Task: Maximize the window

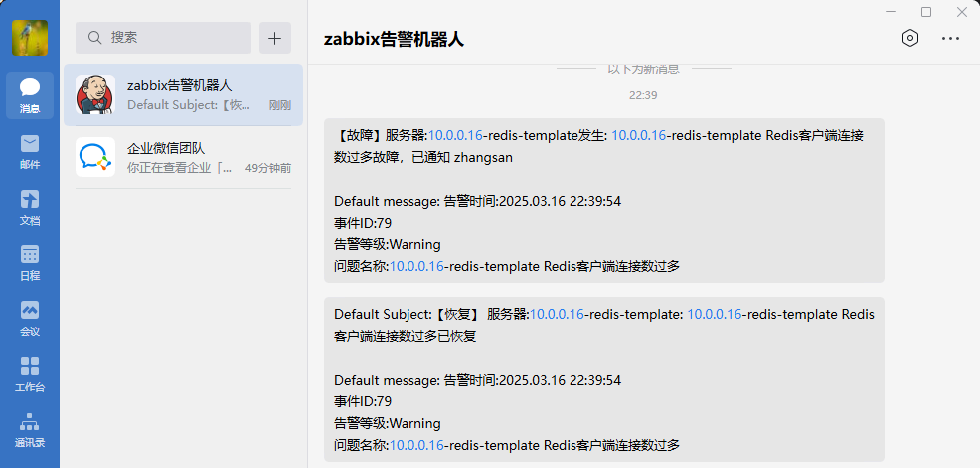Action: pyautogui.click(x=926, y=12)
